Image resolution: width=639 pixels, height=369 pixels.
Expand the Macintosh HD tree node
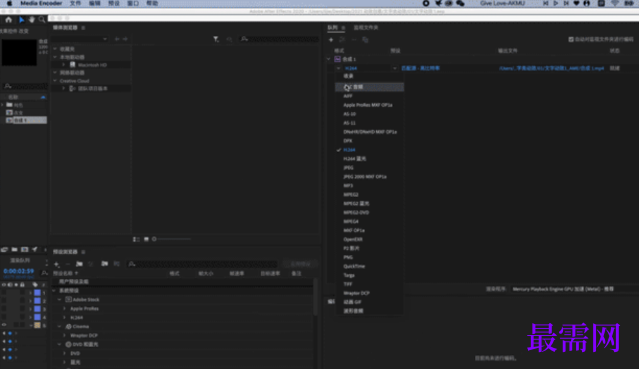[x=64, y=65]
